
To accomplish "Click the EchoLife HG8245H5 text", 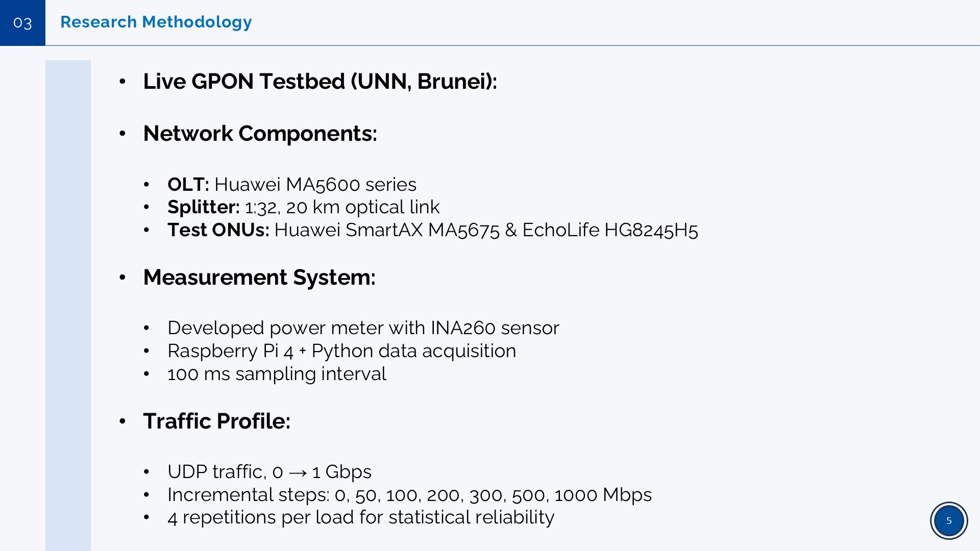I will coord(610,230).
